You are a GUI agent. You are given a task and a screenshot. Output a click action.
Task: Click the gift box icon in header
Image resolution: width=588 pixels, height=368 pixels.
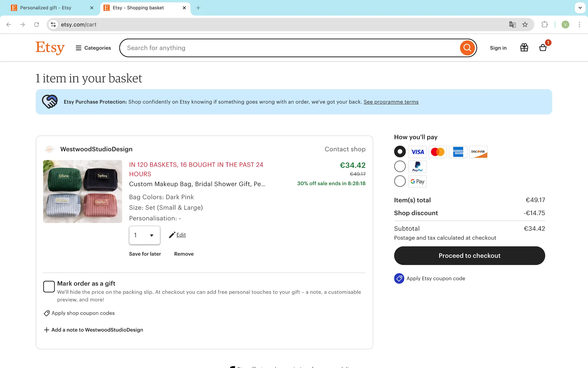[x=524, y=47]
